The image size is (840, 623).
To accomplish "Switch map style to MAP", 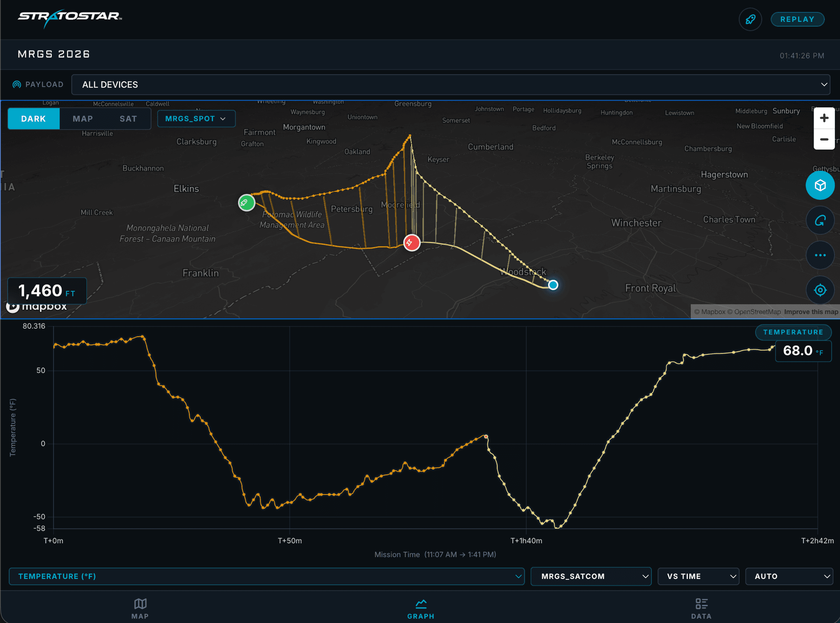I will tap(83, 119).
